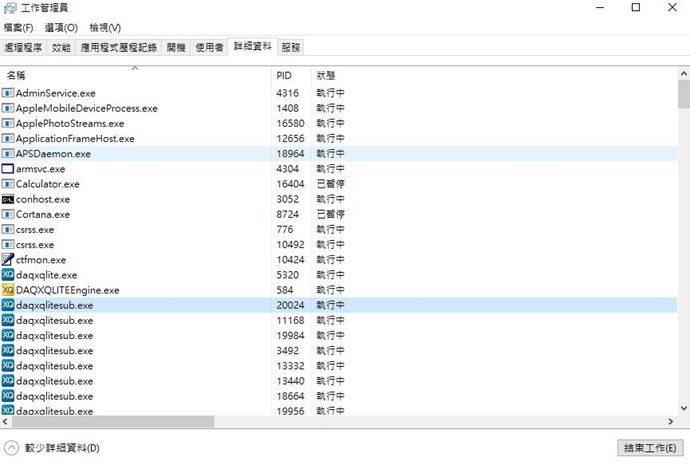Sort by the PID column header

pyautogui.click(x=291, y=75)
